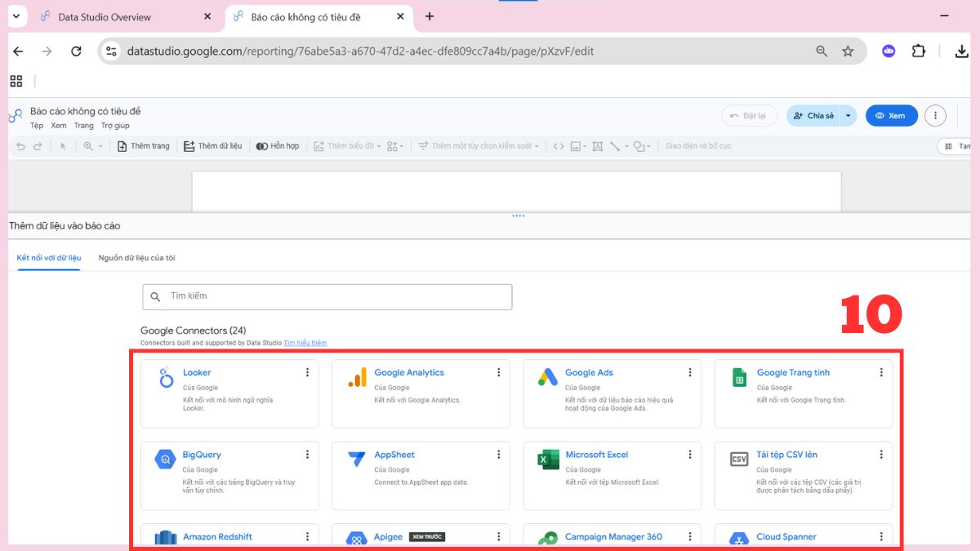980x551 pixels.
Task: Open more options for BigQuery card
Action: [307, 455]
